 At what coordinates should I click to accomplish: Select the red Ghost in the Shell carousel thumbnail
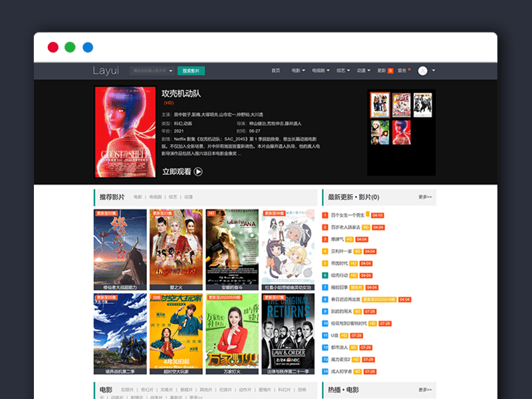pyautogui.click(x=402, y=132)
